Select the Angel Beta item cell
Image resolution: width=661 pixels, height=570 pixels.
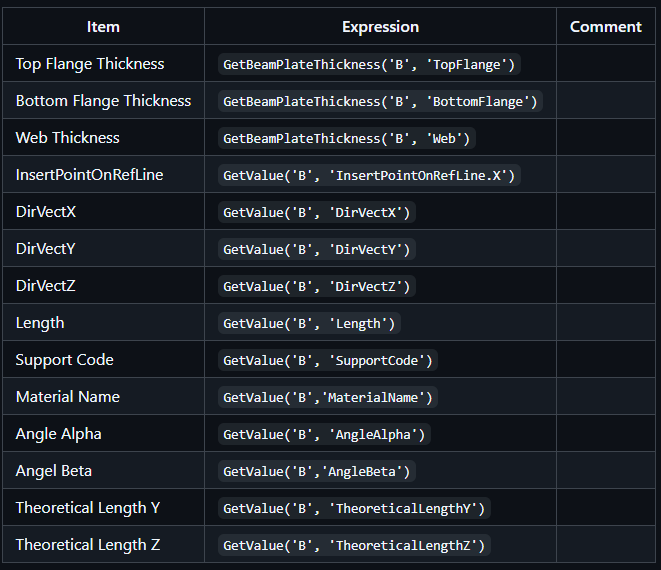pos(54,471)
